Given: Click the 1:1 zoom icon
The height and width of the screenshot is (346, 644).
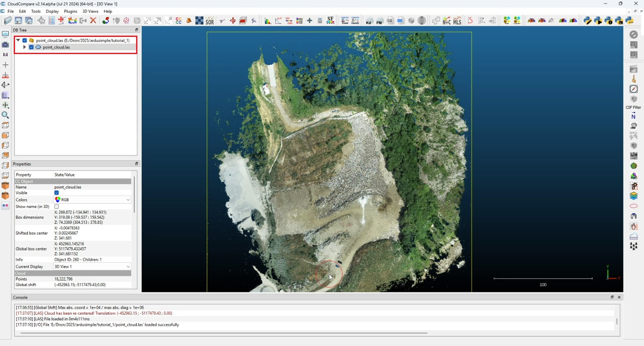Looking at the screenshot, I should [5, 55].
